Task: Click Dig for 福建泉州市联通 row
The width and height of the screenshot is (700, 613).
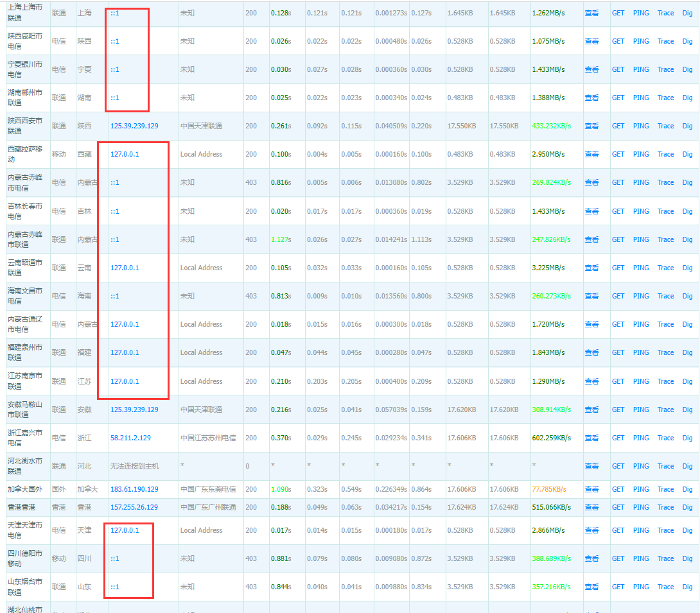Action: click(x=687, y=352)
